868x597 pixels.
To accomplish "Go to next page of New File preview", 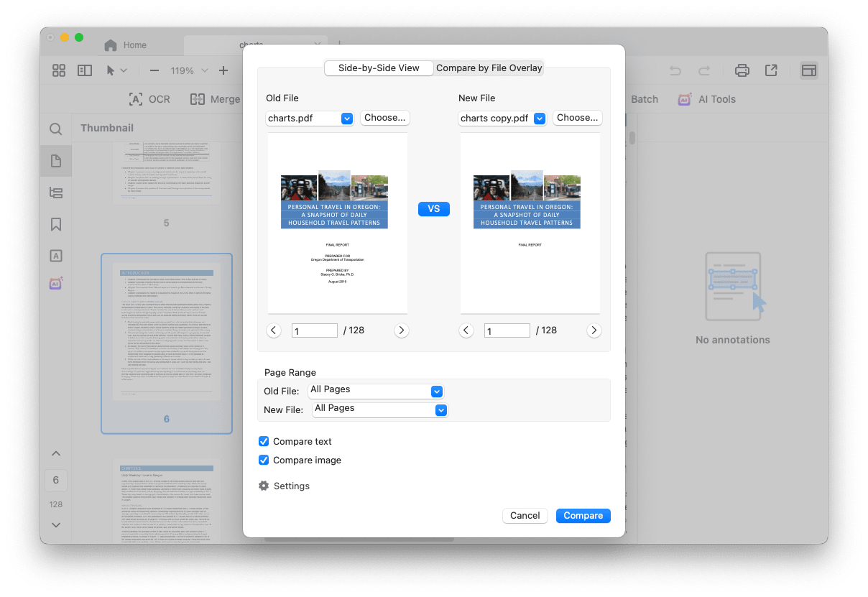I will 594,330.
